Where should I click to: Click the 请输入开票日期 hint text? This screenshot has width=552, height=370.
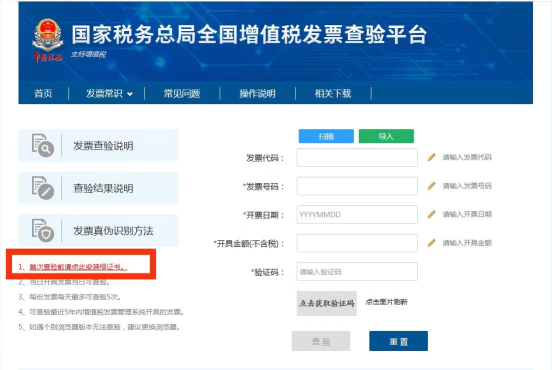point(467,214)
